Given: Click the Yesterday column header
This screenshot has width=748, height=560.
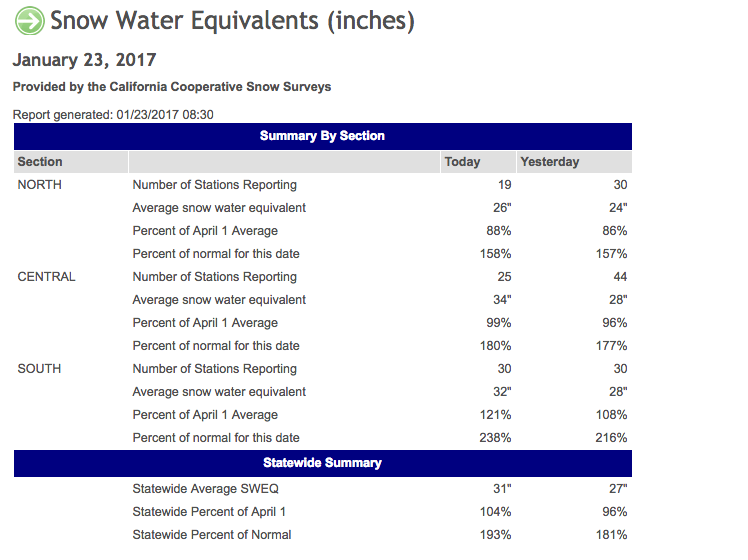Looking at the screenshot, I should (x=549, y=162).
